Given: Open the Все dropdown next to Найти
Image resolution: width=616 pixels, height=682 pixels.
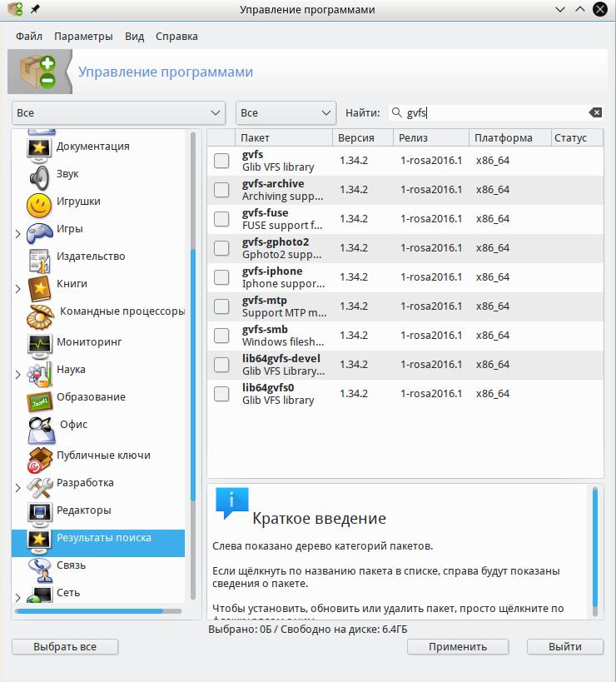Looking at the screenshot, I should click(x=286, y=113).
